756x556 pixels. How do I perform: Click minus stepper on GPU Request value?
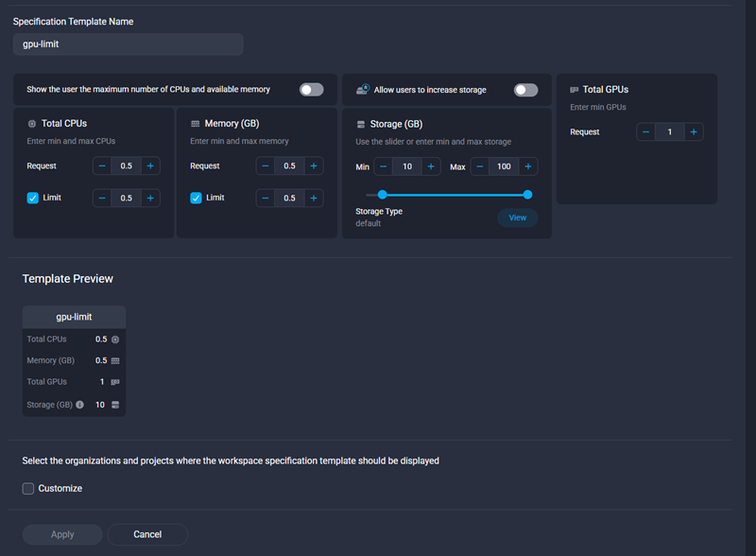pos(645,131)
